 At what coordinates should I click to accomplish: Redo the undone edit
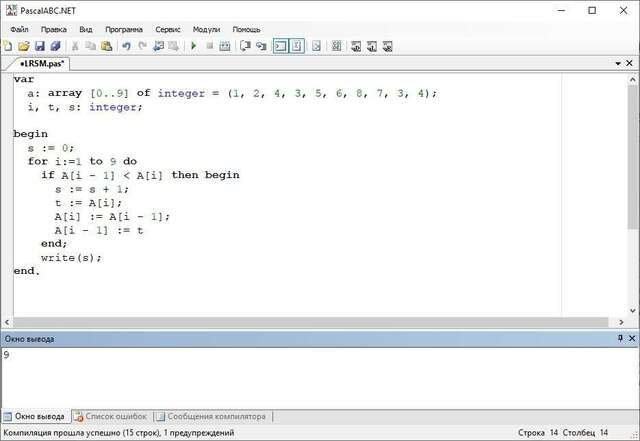[142, 46]
